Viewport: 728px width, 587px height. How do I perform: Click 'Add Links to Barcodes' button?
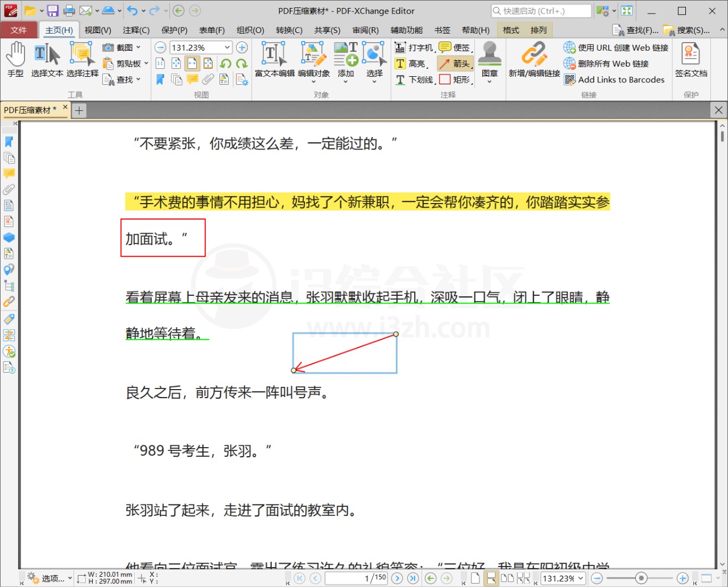(614, 80)
